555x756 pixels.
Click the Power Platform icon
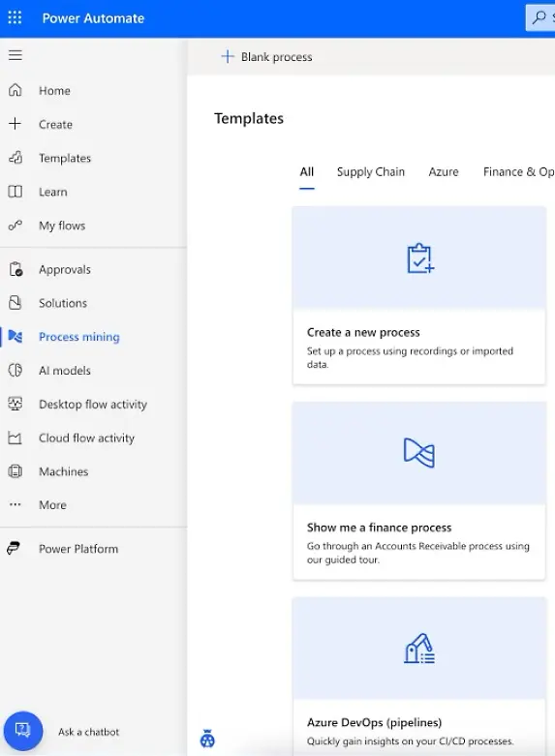point(14,548)
